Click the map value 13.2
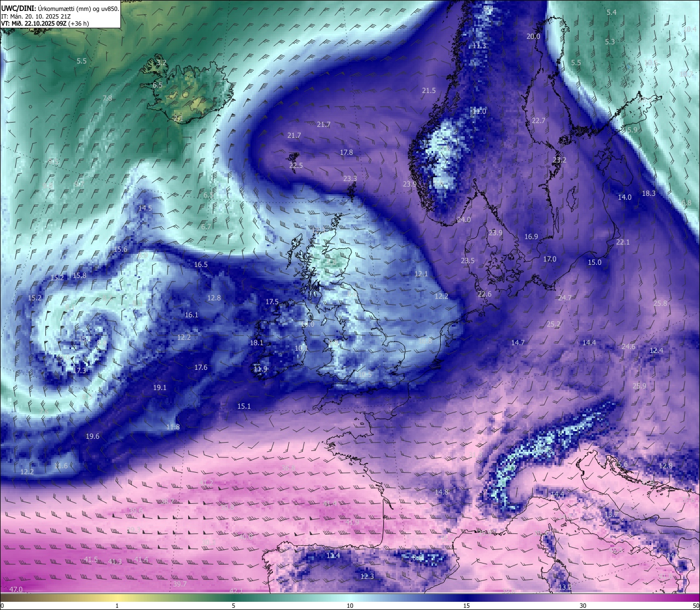 (565, 588)
